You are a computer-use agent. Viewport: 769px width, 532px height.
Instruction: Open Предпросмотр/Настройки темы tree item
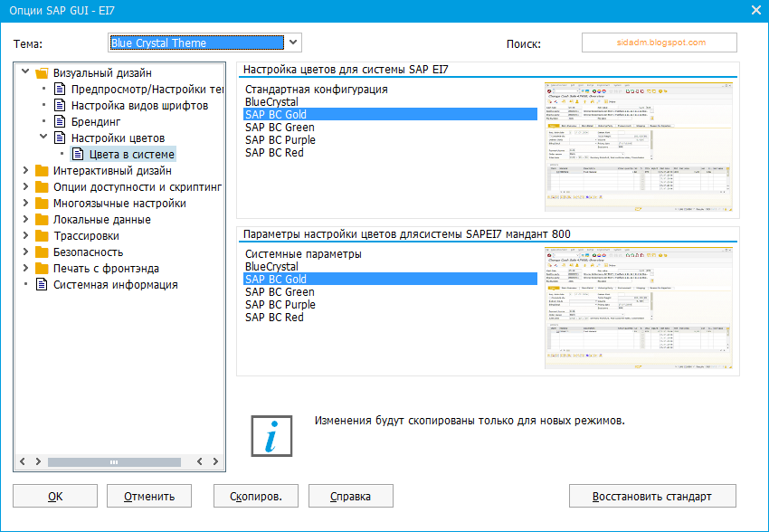click(147, 90)
